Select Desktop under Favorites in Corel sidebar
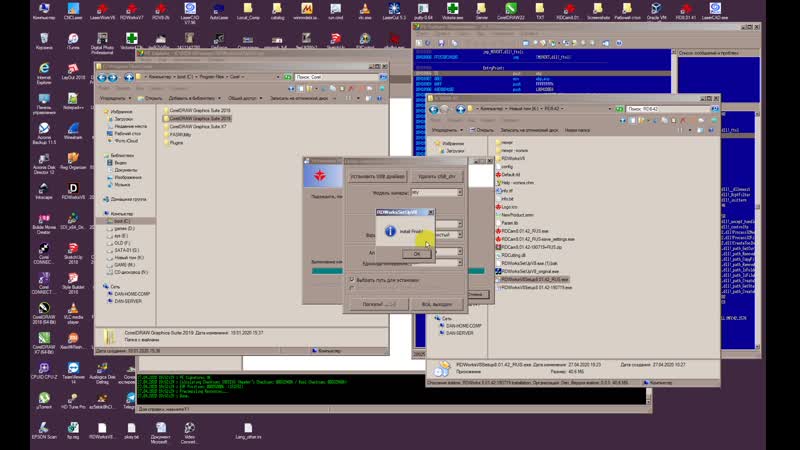 coord(126,133)
